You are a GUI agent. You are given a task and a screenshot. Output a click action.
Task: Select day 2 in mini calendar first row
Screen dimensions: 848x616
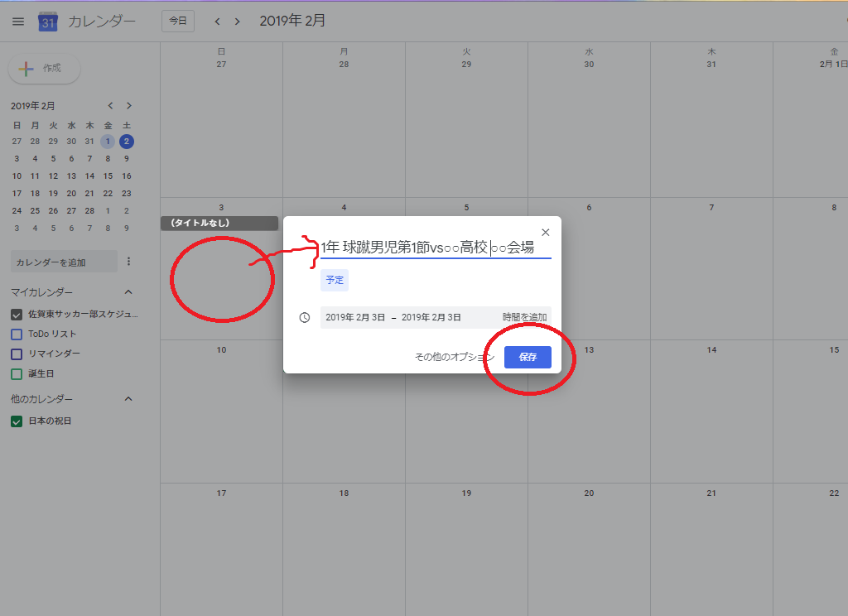coord(127,142)
